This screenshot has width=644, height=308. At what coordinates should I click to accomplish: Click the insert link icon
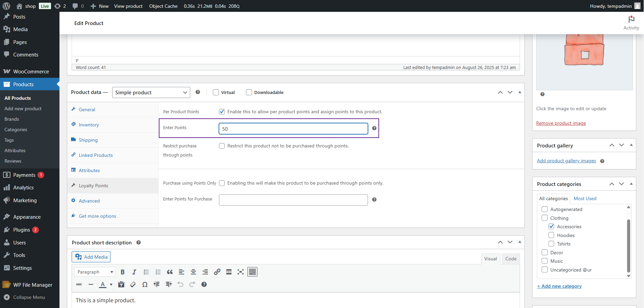click(x=217, y=272)
